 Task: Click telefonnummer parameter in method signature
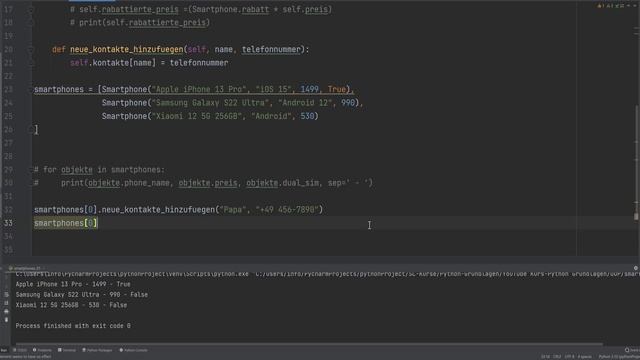pos(271,49)
